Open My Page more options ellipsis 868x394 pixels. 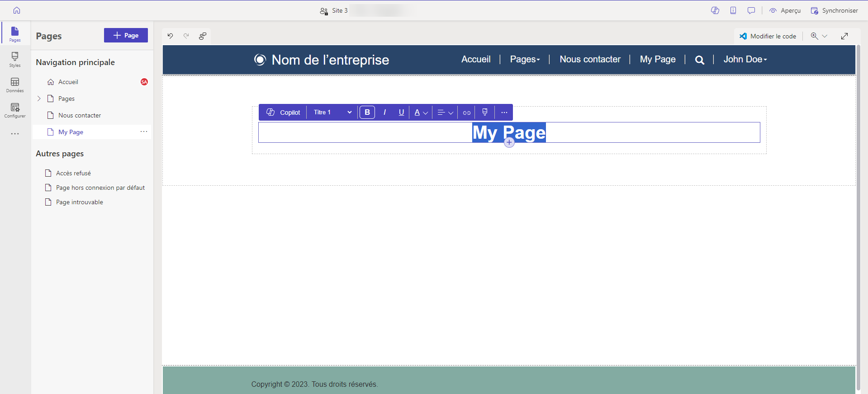(144, 131)
